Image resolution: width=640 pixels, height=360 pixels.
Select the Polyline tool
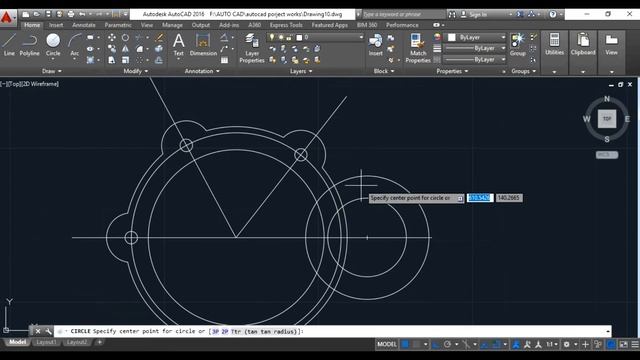pos(29,44)
